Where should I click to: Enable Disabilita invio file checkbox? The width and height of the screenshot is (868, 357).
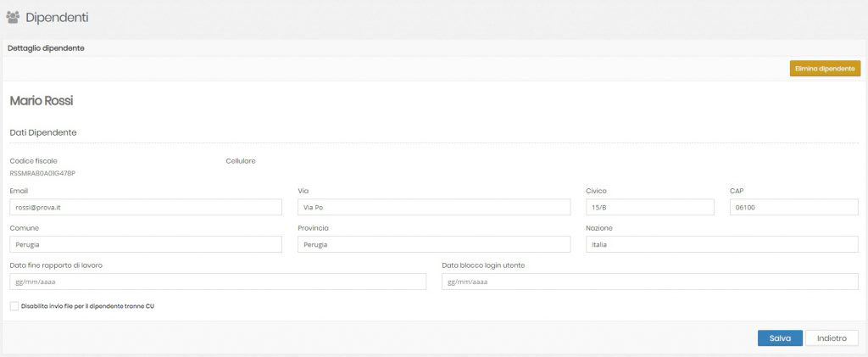pyautogui.click(x=14, y=306)
